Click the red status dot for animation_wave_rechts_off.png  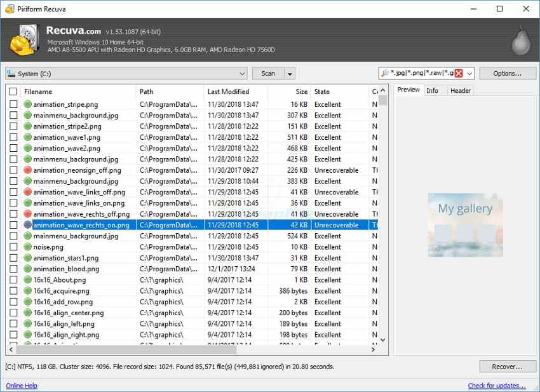click(x=27, y=214)
